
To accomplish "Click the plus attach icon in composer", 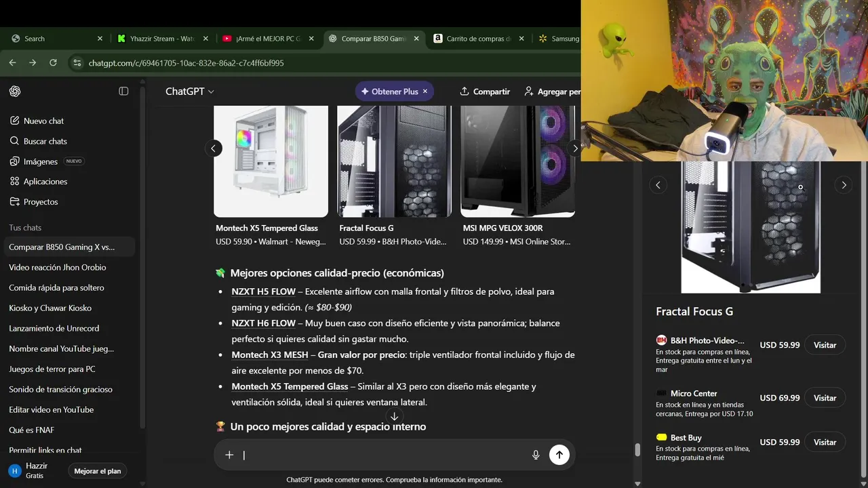I will (229, 455).
